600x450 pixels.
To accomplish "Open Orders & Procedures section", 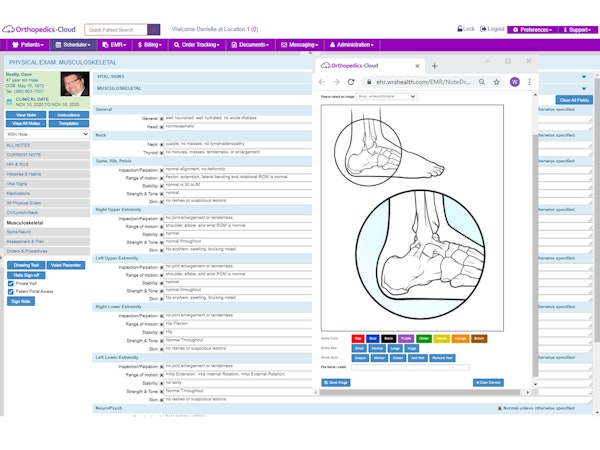I will coord(47,251).
